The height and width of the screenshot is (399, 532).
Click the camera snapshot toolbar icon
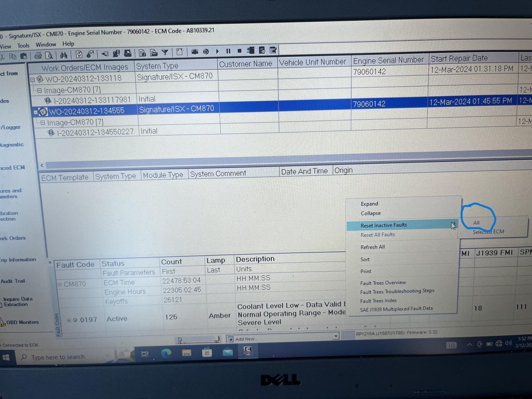point(195,52)
